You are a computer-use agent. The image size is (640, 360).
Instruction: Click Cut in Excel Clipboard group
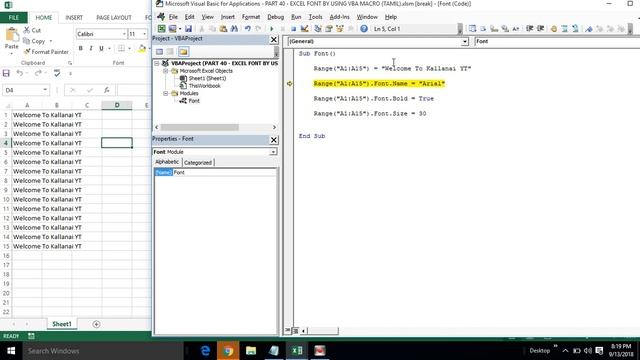coord(32,30)
